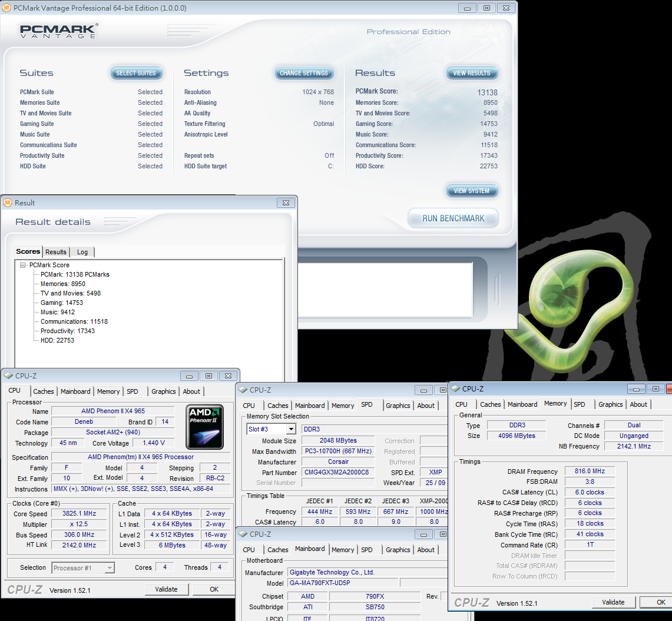Select the 'Productivity: 17343' tree row
The height and width of the screenshot is (621, 672).
pyautogui.click(x=68, y=331)
